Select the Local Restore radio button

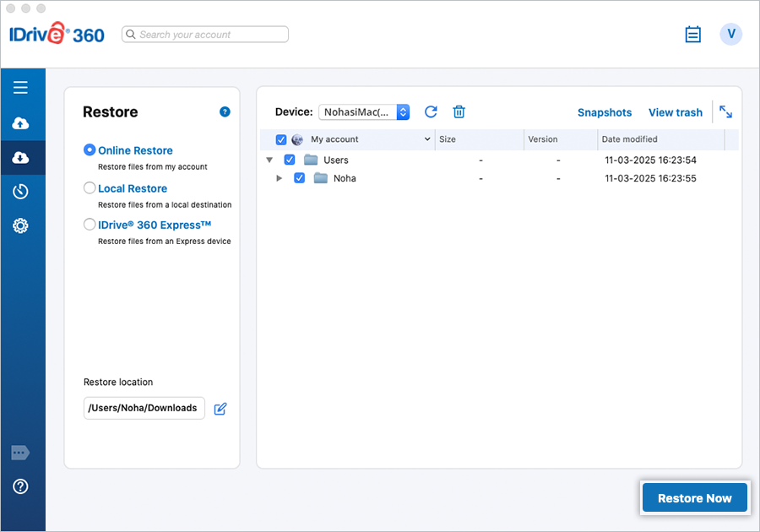pyautogui.click(x=90, y=188)
